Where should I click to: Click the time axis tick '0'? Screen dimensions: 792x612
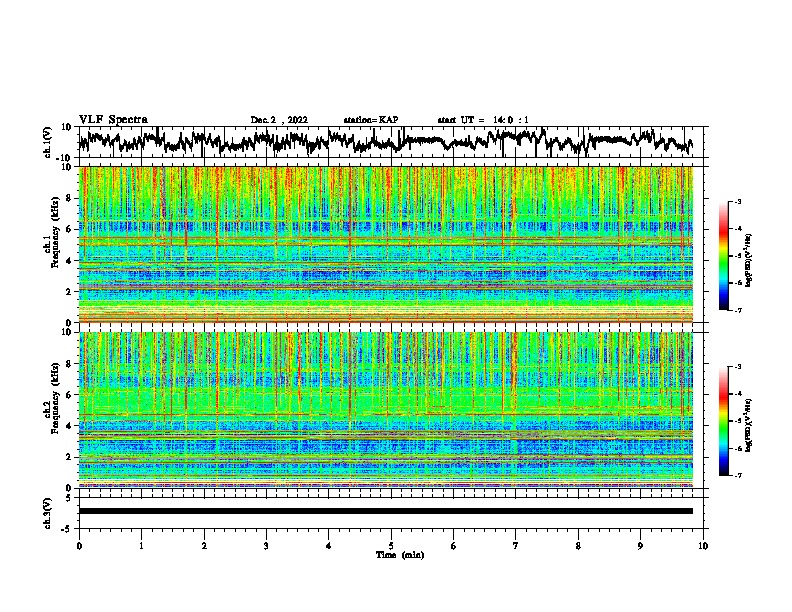click(79, 546)
